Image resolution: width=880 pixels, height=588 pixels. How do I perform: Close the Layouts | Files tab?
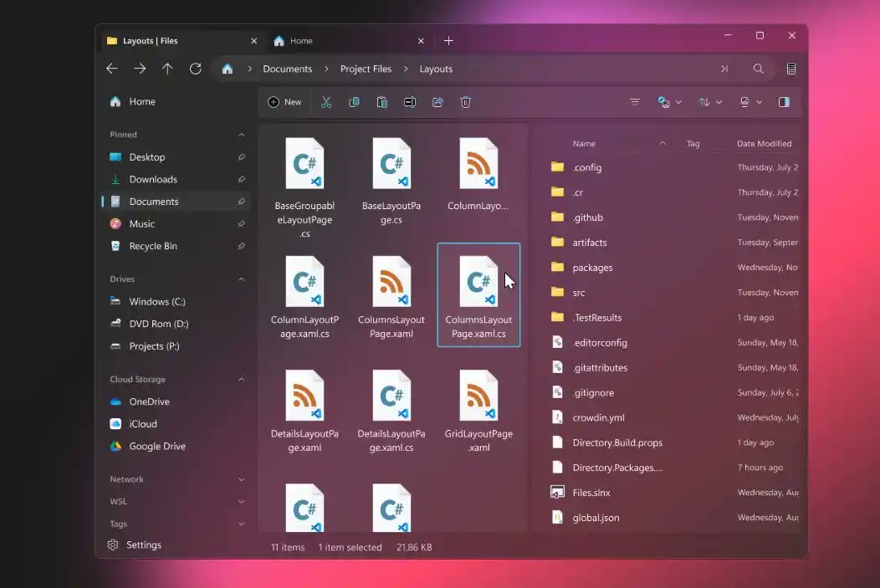[x=253, y=41]
